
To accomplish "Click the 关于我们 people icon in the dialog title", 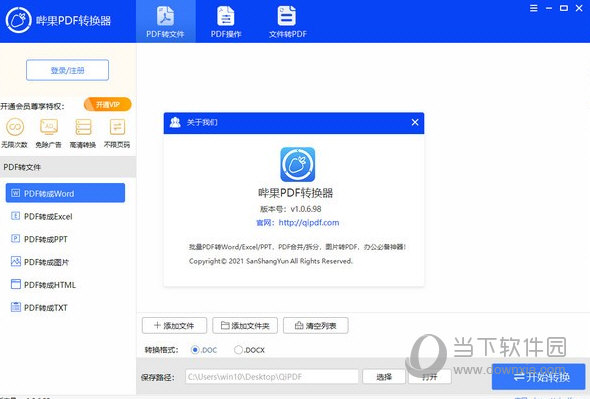I will pos(175,122).
